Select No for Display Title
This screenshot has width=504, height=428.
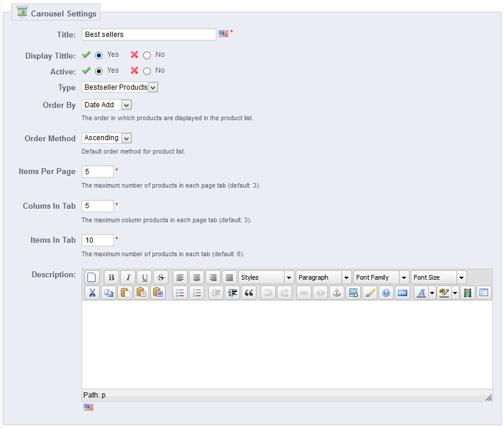[147, 55]
